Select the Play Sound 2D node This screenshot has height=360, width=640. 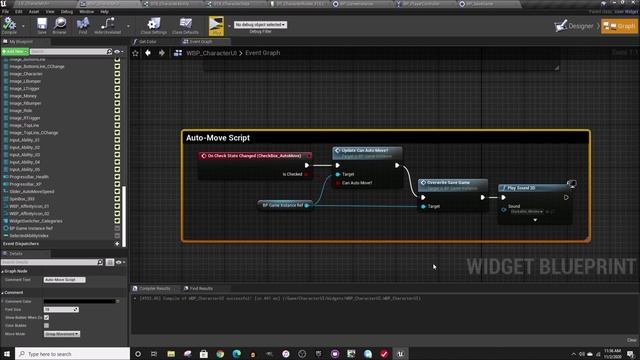(535, 204)
